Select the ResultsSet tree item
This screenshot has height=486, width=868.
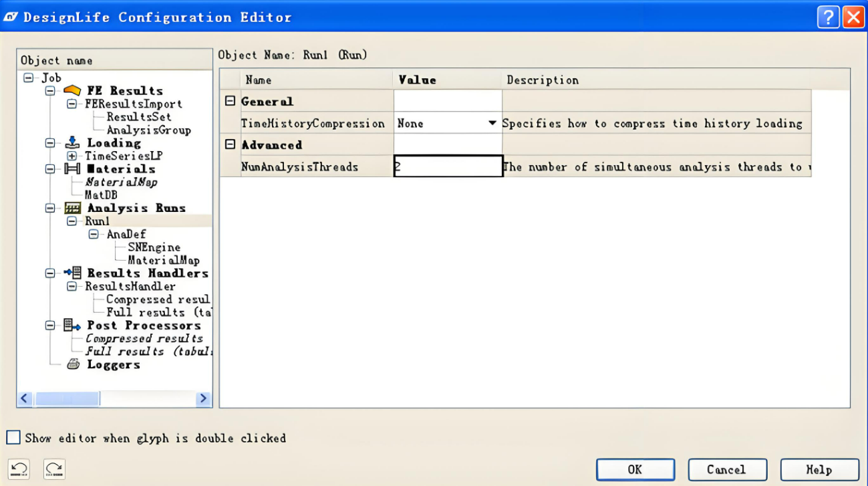(139, 117)
